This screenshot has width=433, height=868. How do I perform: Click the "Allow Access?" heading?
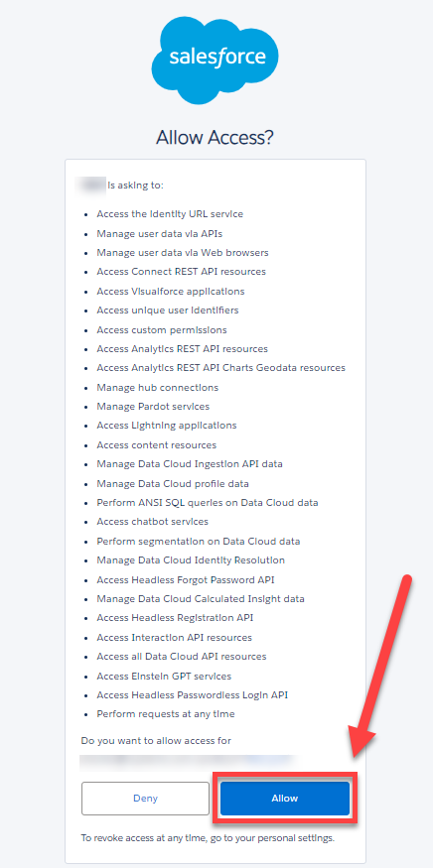tap(216, 138)
